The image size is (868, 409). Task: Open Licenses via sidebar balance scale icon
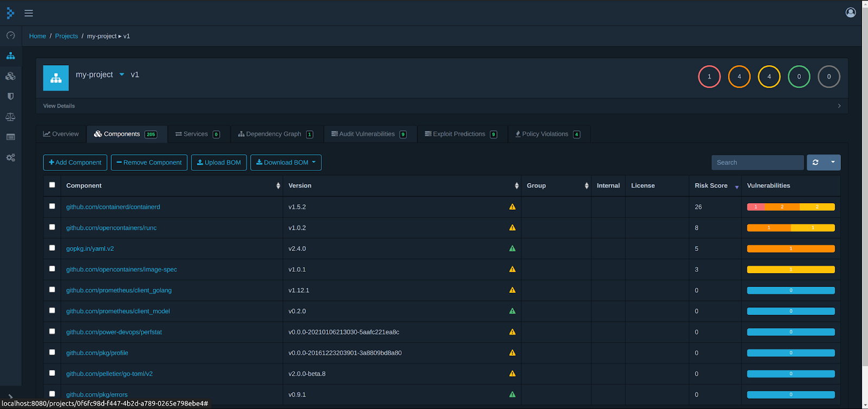[10, 117]
